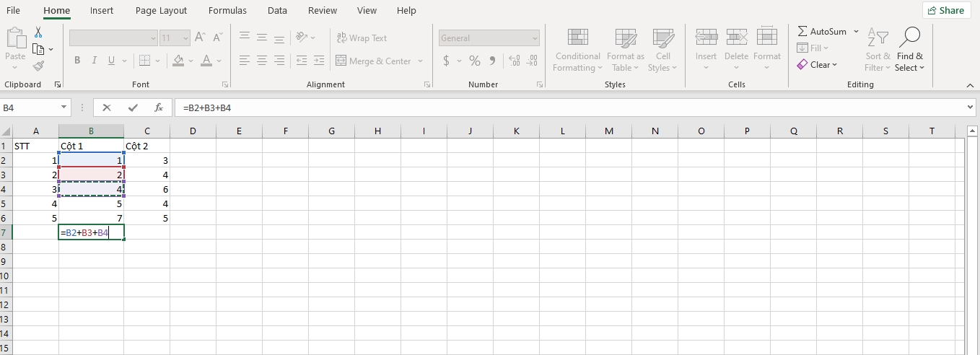Toggle Bold formatting
980x355 pixels.
[77, 61]
